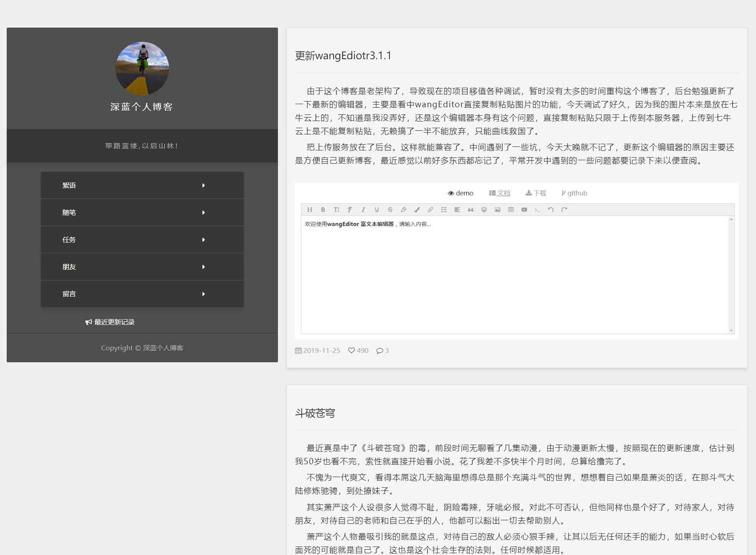The width and height of the screenshot is (756, 555).
Task: Click the megaphone icon beside 最近更新记录
Action: [x=88, y=322]
